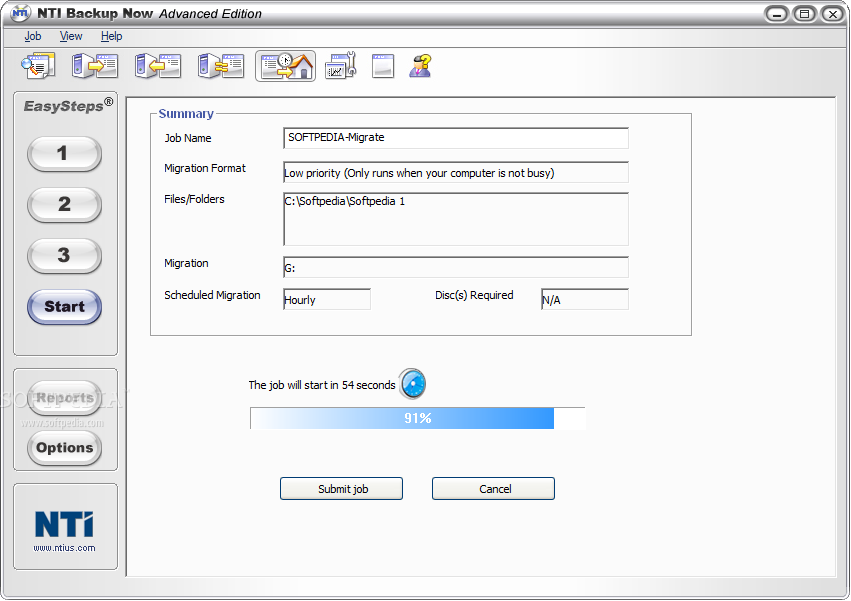Open the Job menu
Viewport: 851px width, 601px height.
point(33,36)
